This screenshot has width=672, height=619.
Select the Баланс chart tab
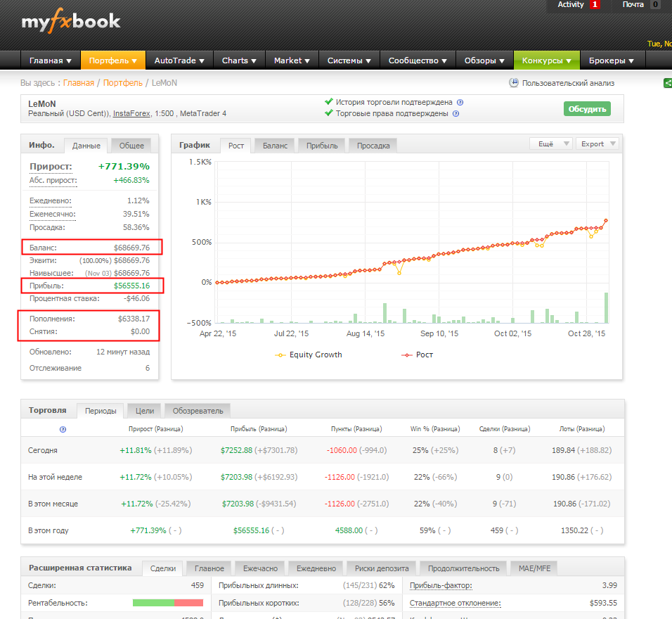[x=275, y=146]
